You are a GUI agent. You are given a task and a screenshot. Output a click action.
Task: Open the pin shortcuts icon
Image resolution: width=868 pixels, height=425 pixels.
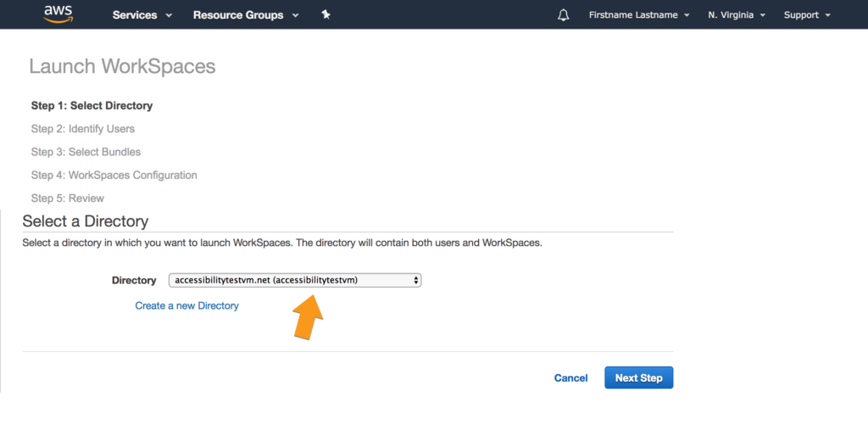pyautogui.click(x=326, y=15)
